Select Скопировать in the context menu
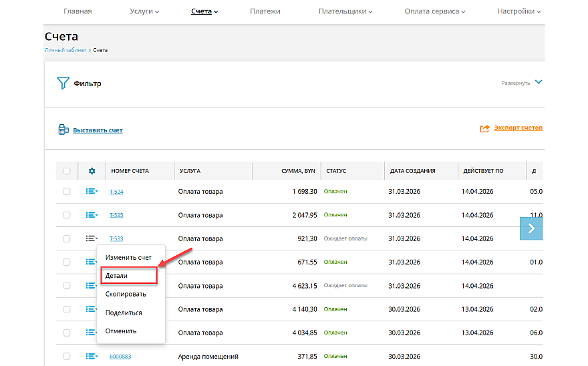 pyautogui.click(x=126, y=294)
